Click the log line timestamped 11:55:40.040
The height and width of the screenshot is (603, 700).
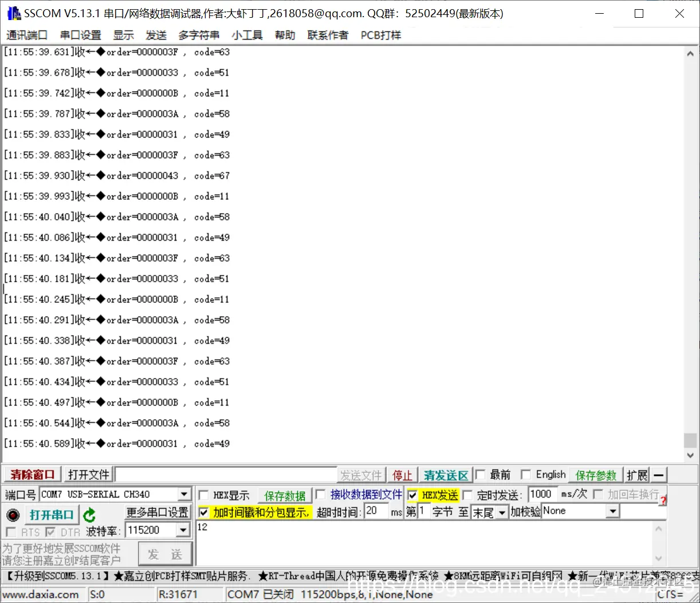click(117, 217)
